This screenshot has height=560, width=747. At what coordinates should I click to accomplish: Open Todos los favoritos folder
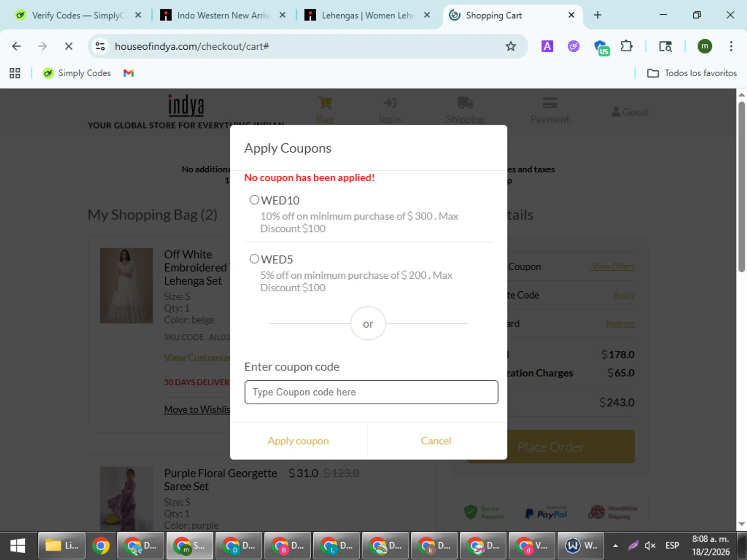[x=692, y=73]
